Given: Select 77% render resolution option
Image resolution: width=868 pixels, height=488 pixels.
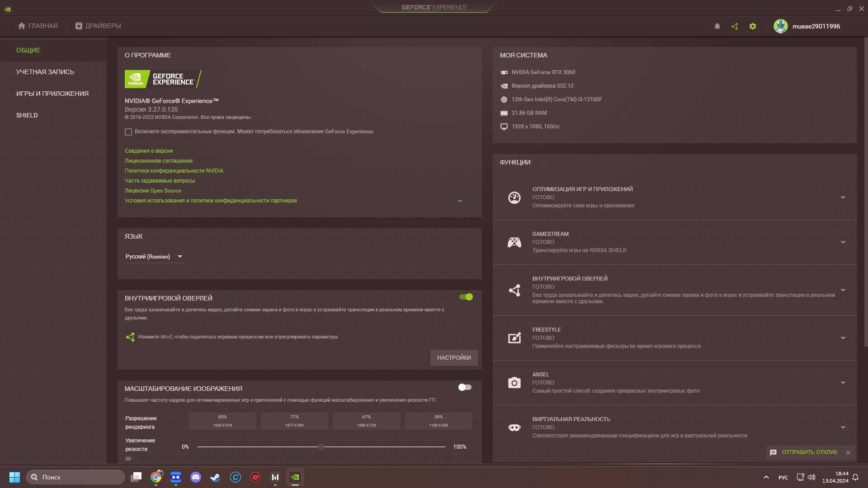Looking at the screenshot, I should (x=294, y=421).
